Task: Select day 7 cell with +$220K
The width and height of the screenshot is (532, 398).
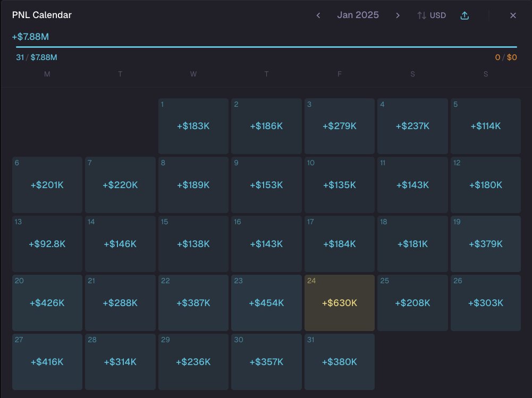Action: pyautogui.click(x=120, y=185)
